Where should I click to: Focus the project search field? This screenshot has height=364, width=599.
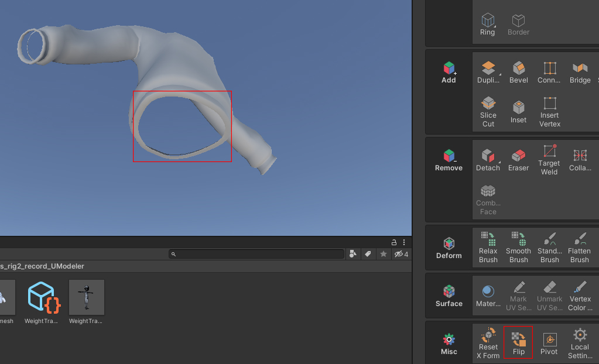point(256,254)
